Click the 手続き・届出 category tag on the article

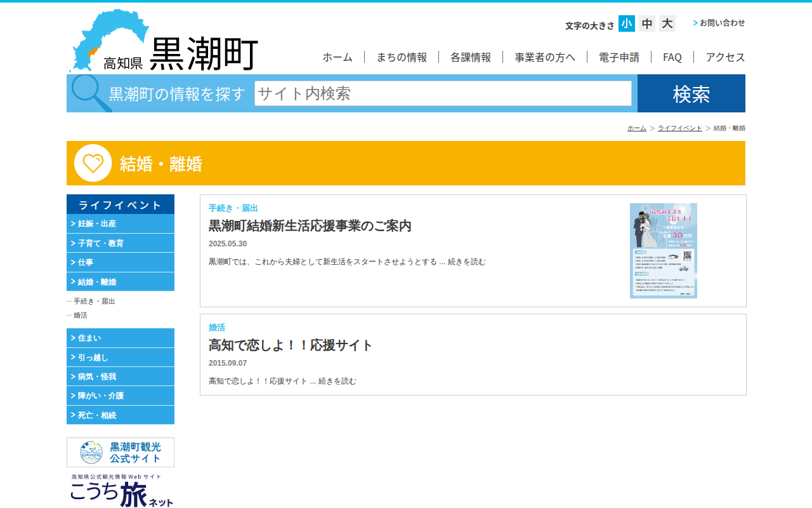click(x=233, y=208)
